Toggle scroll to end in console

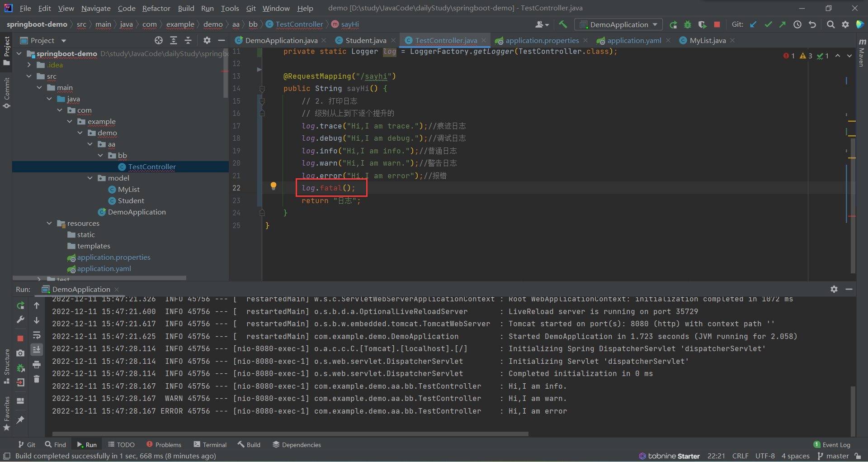[37, 349]
